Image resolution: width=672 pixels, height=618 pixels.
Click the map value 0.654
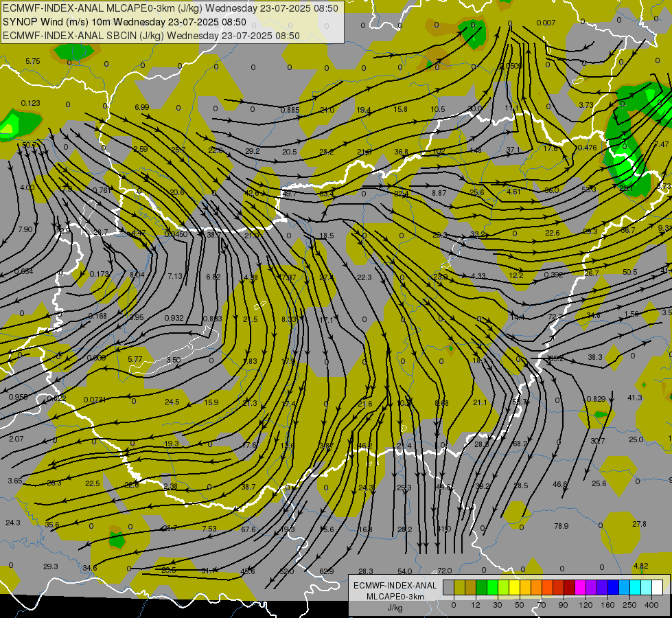(x=23, y=271)
